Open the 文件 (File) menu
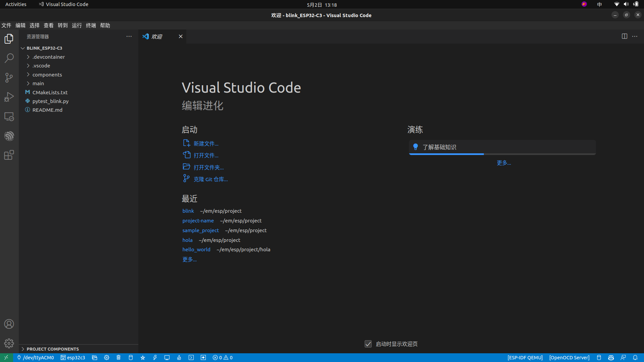 click(6, 25)
